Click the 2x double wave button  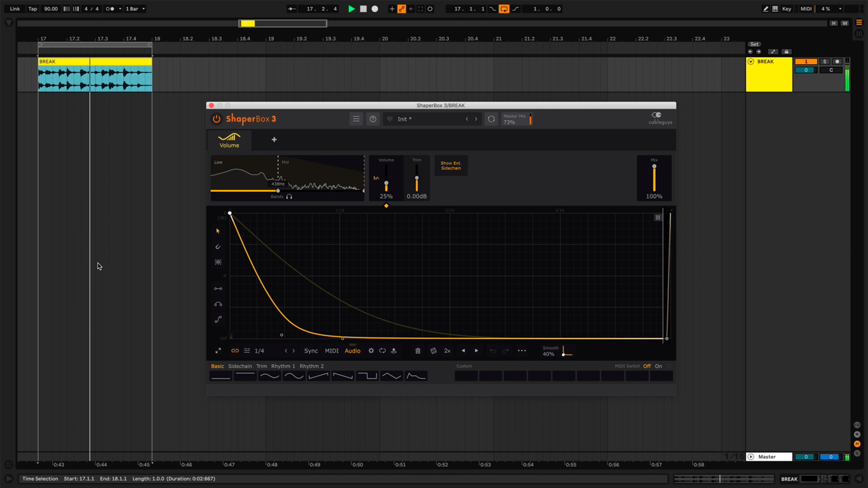447,351
